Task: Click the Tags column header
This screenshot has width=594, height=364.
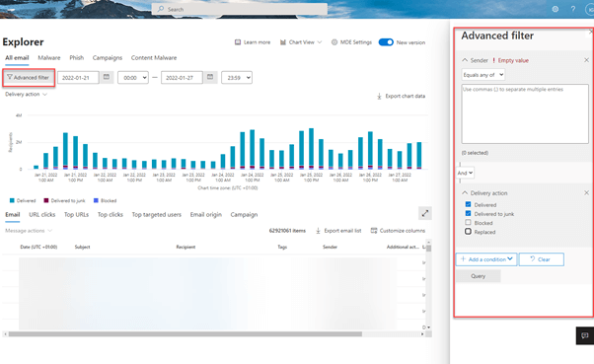Action: [x=282, y=247]
